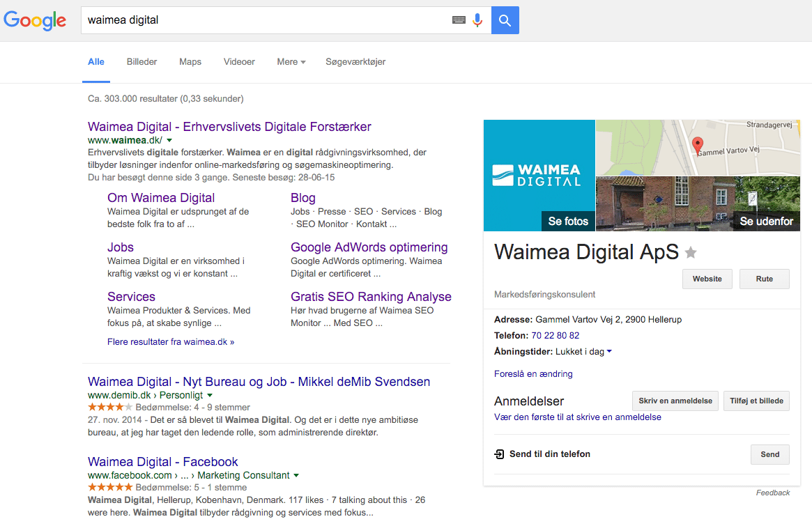Click the send-to-phone icon
The height and width of the screenshot is (526, 812).
pyautogui.click(x=499, y=454)
